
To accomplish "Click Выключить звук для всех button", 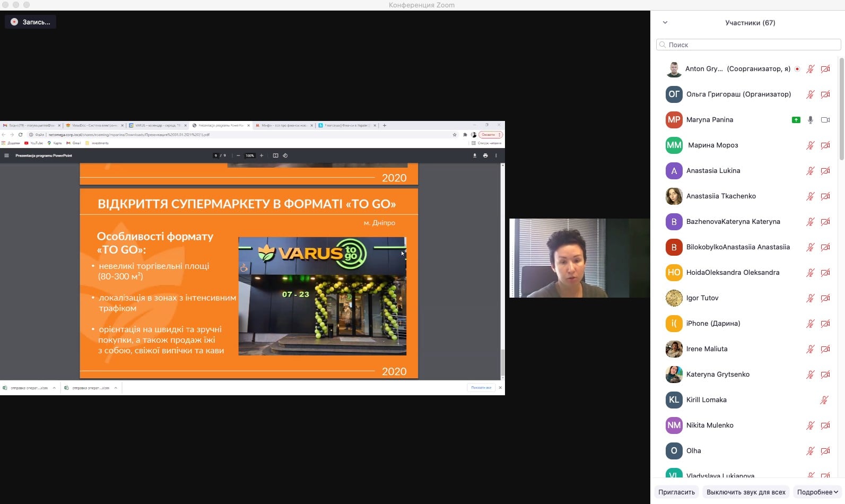I will click(746, 492).
